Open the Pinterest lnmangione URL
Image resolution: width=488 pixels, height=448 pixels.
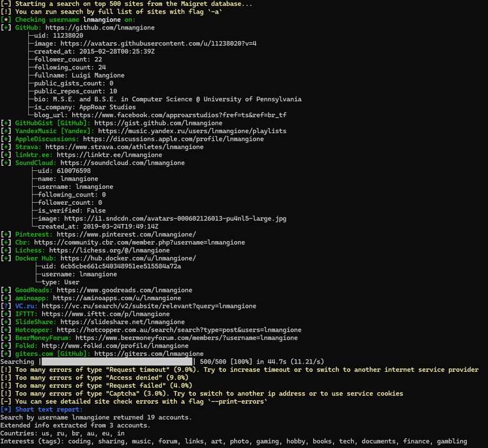[127, 235]
